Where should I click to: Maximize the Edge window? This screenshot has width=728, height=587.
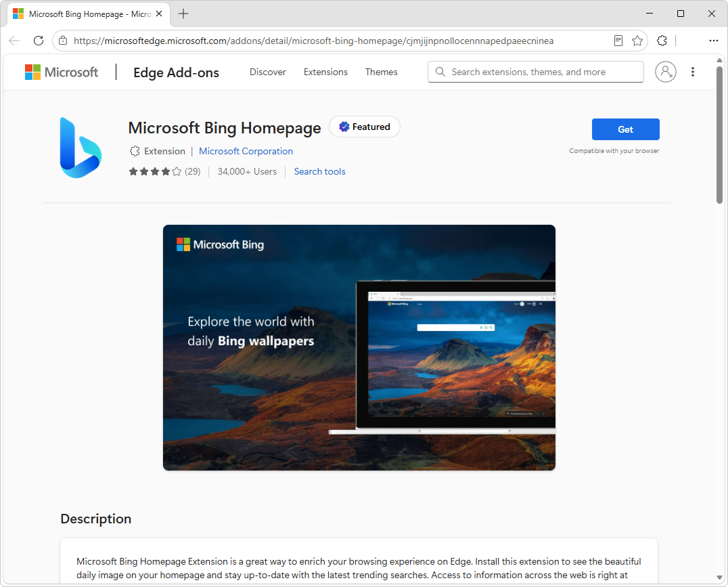681,14
